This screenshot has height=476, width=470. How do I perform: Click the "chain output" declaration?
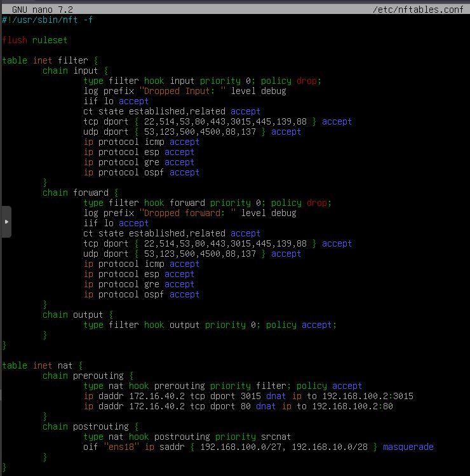pos(76,315)
